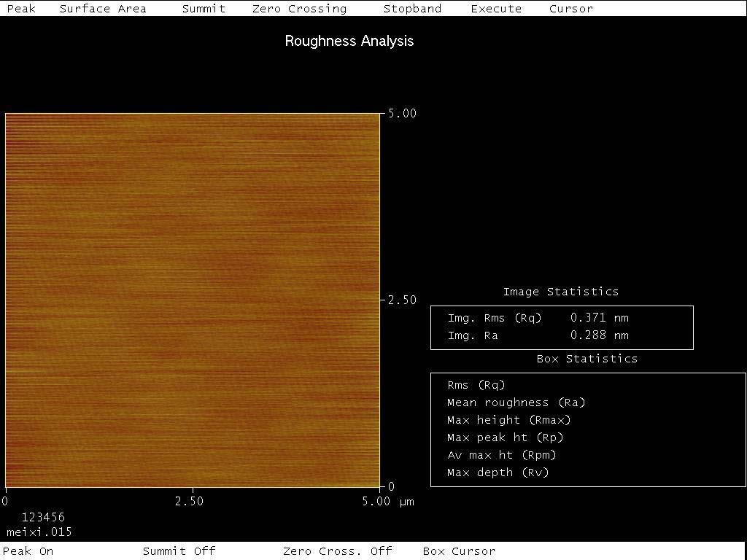Select the Summit menu item
Image resolution: width=747 pixels, height=560 pixels.
click(204, 9)
